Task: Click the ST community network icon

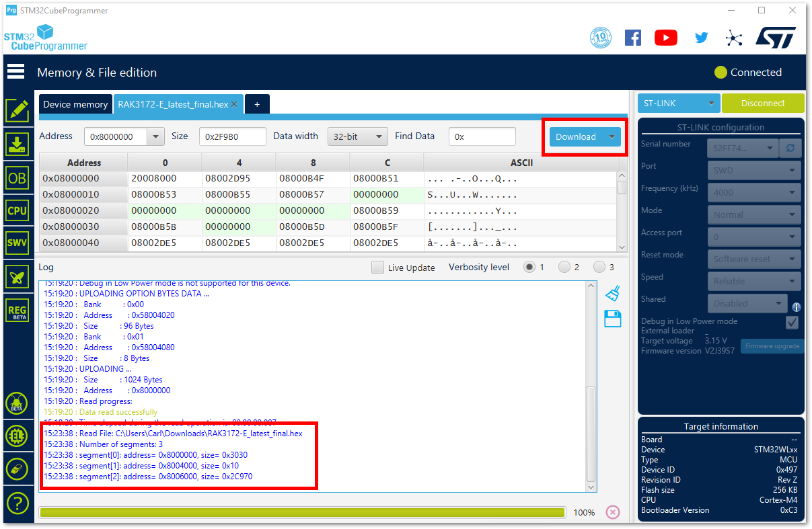Action: [734, 38]
